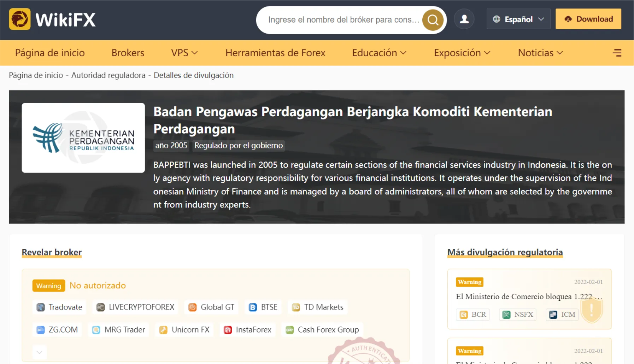Image resolution: width=634 pixels, height=364 pixels.
Task: Expand the Educación menu
Action: click(x=379, y=53)
